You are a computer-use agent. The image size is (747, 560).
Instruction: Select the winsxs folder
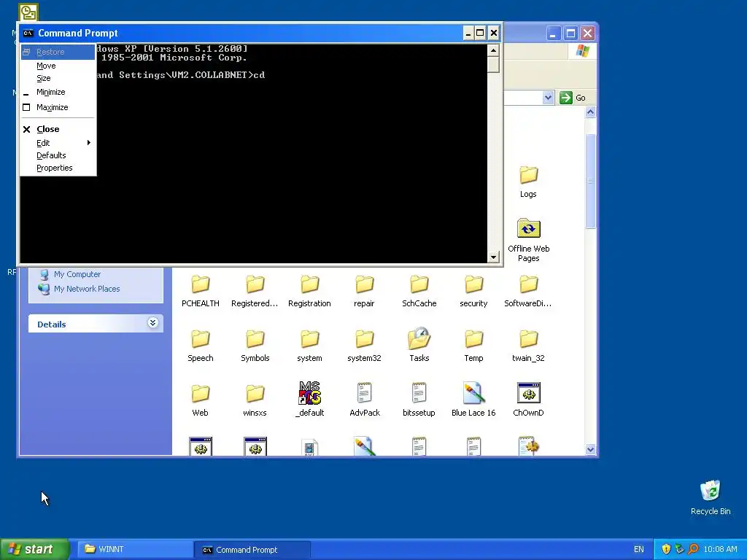[255, 401]
